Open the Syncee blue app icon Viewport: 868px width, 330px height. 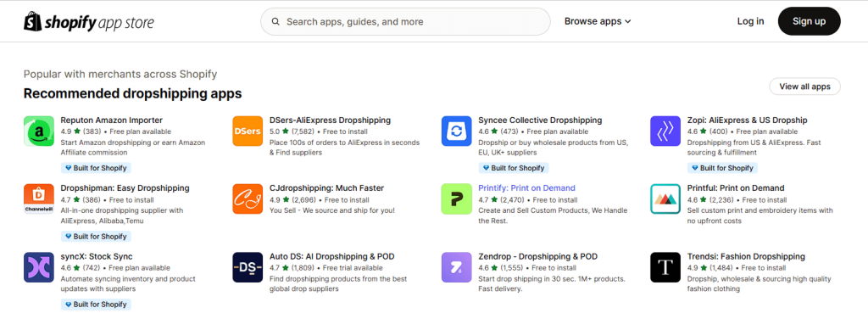[456, 131]
